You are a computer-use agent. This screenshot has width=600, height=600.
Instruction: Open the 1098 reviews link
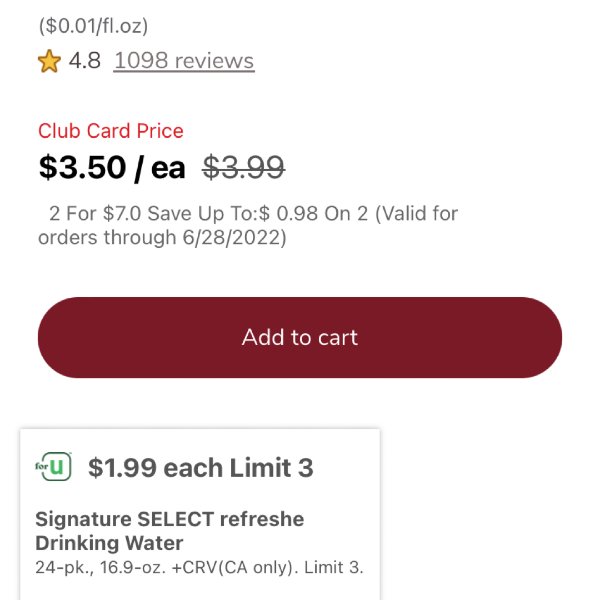[184, 61]
